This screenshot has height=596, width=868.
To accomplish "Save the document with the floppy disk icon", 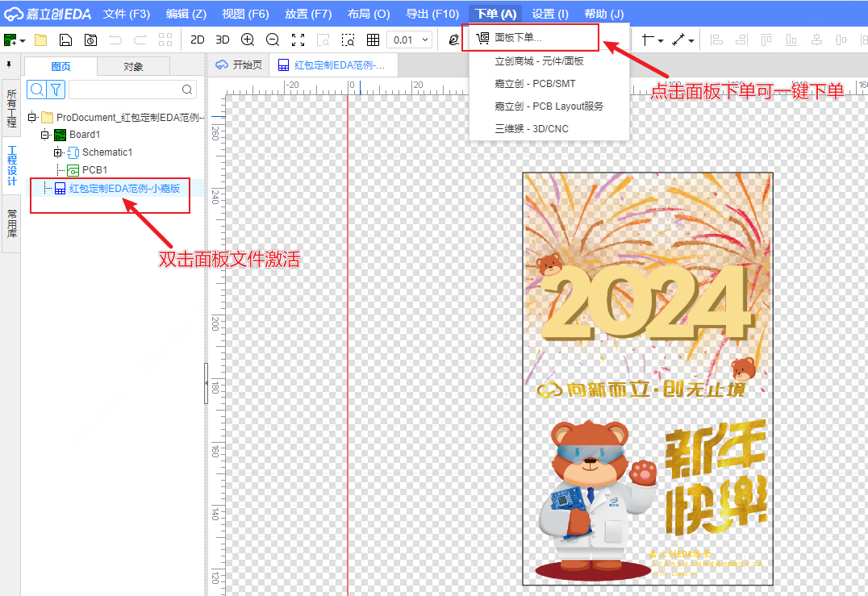I will tap(65, 40).
